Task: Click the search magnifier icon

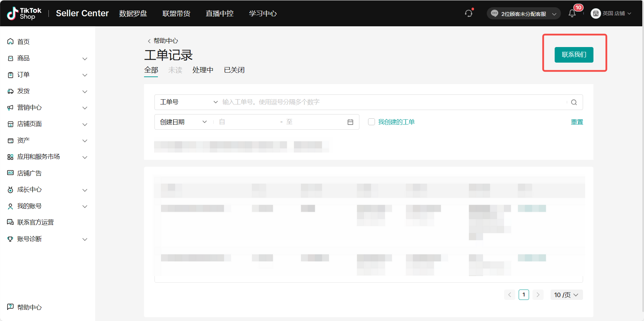Action: [574, 102]
